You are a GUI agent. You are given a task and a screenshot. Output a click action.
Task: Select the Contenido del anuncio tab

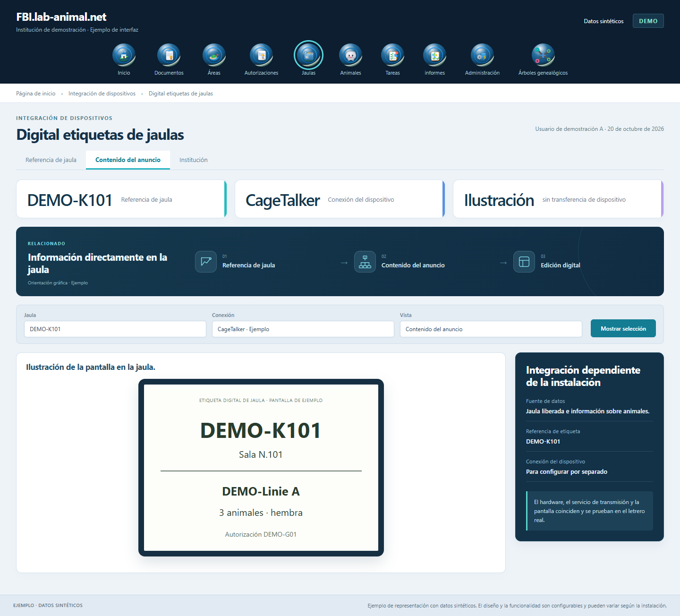coord(128,160)
